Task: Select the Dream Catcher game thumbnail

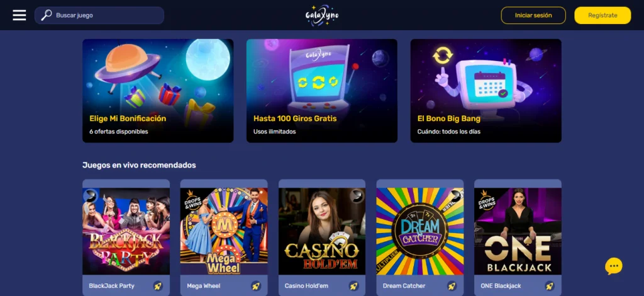Action: [419, 231]
